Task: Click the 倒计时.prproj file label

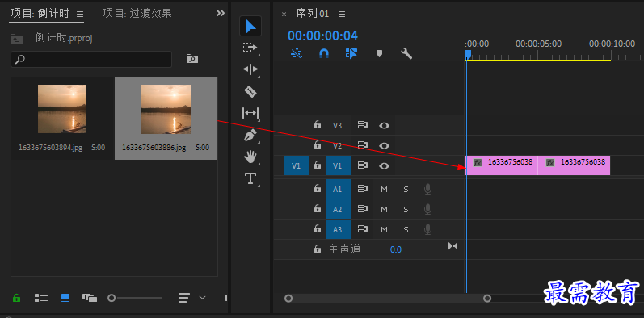Action: 64,38
